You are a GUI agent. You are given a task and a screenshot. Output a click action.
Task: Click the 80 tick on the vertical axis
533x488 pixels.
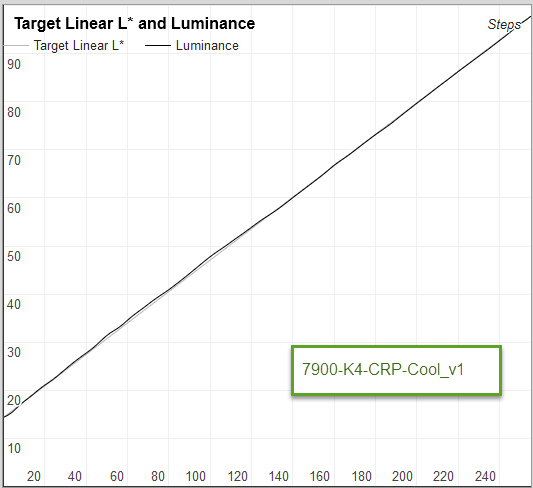[x=14, y=112]
